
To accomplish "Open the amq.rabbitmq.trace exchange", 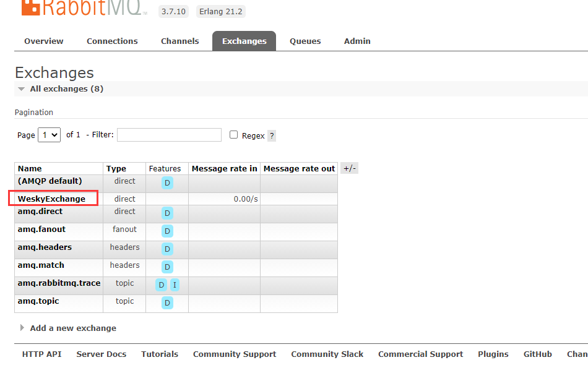I will [x=59, y=283].
